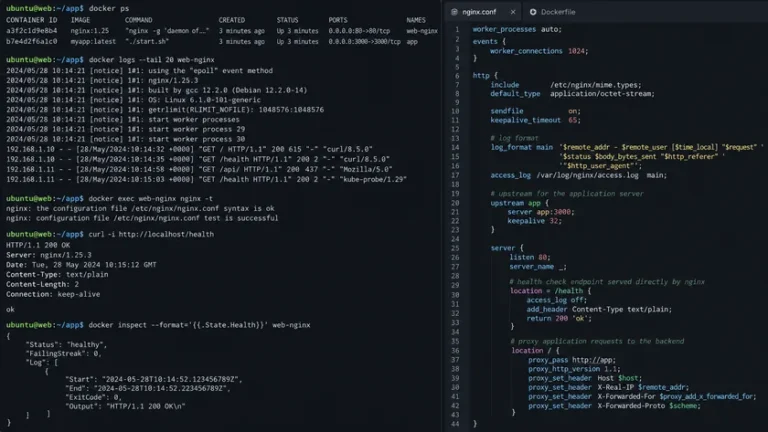Click the 'OS: Linux 6.1.0-101-generic' log line
The width and height of the screenshot is (768, 432).
(x=133, y=100)
